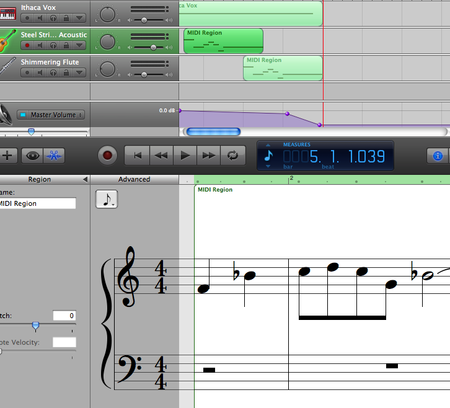
Task: Click the middle Master Volume automation point
Action: pyautogui.click(x=287, y=114)
